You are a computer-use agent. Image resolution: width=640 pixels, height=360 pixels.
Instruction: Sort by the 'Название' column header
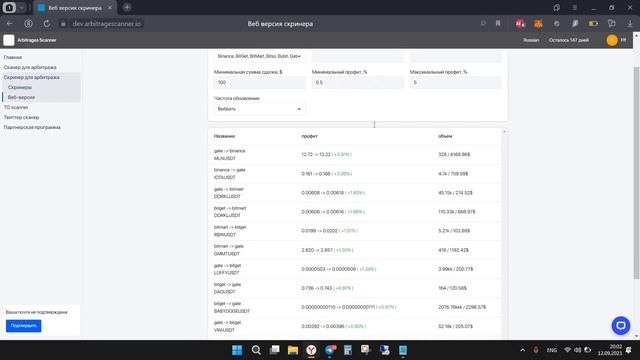pyautogui.click(x=224, y=136)
